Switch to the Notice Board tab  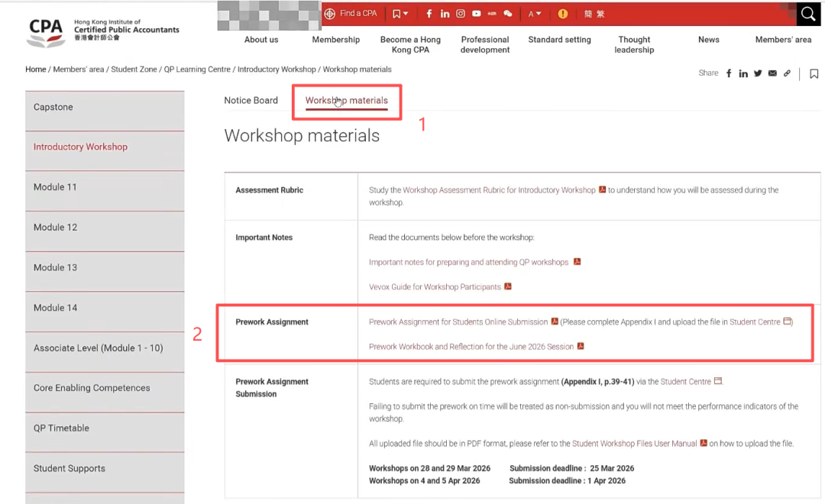251,100
